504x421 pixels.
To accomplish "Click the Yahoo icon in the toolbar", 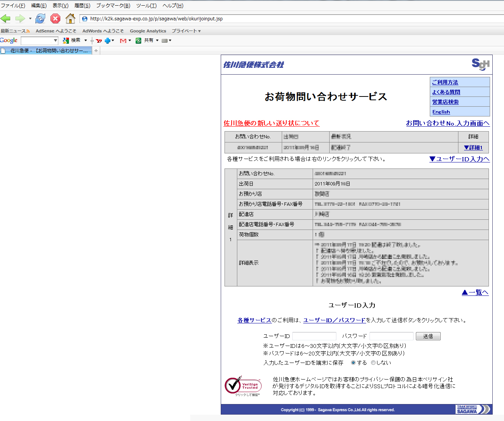I will tap(99, 41).
